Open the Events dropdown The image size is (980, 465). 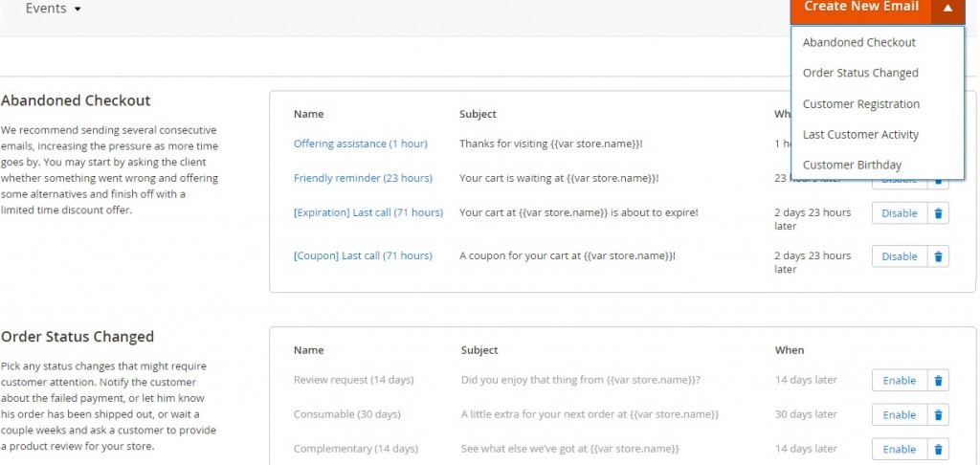point(54,9)
